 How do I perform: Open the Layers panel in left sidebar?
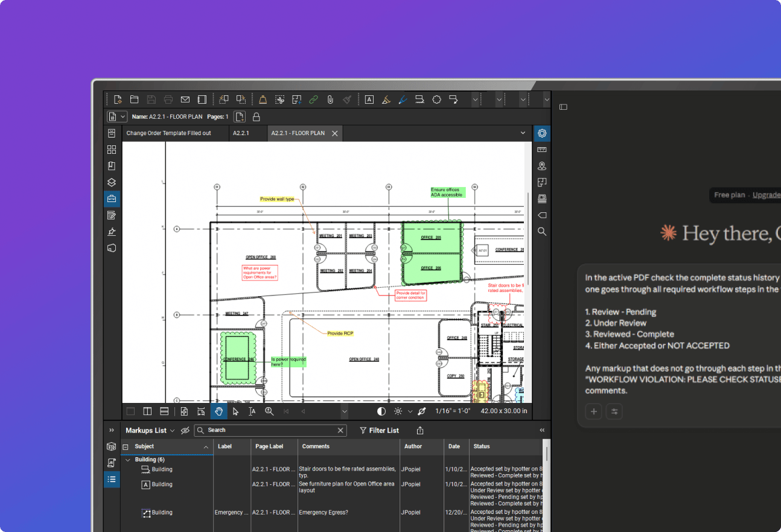point(112,182)
